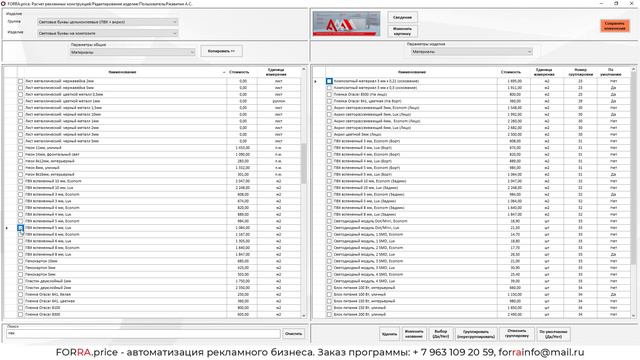Toggle checkbox for Пенокартон 10мм
The width and height of the screenshot is (640, 360).
20,261
